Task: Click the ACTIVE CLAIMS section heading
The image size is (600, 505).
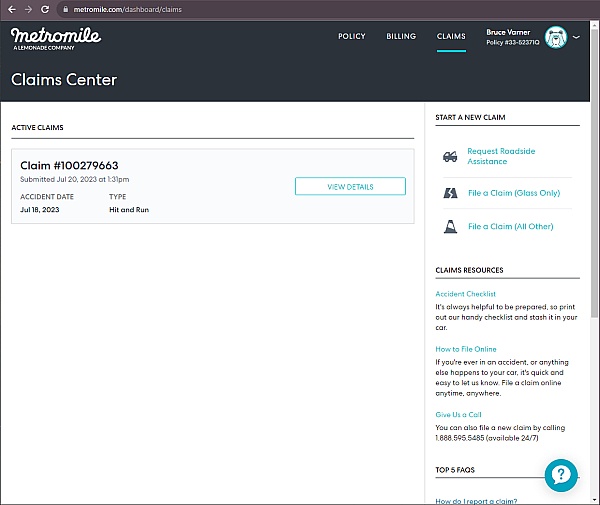Action: [38, 127]
